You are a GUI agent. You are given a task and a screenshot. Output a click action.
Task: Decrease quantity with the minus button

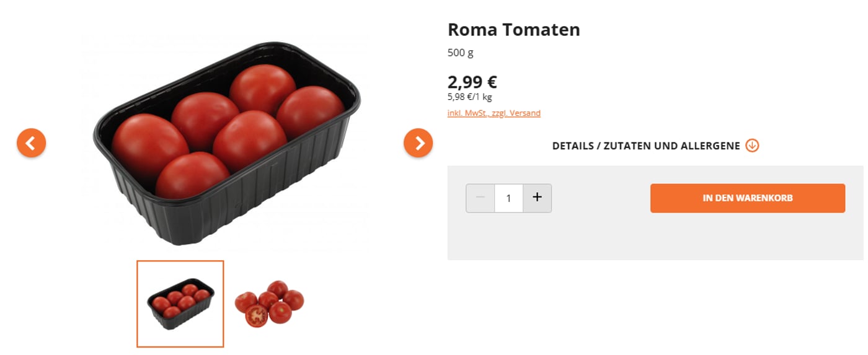point(480,198)
